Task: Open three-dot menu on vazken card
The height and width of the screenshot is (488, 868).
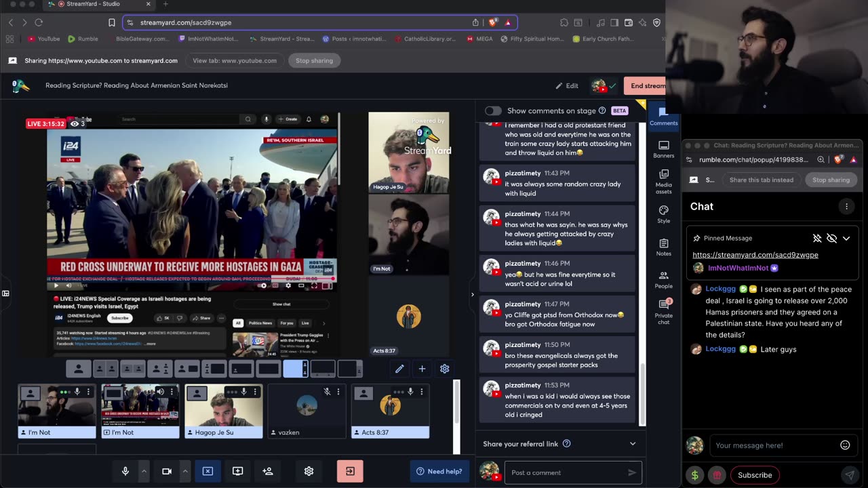Action: [338, 392]
